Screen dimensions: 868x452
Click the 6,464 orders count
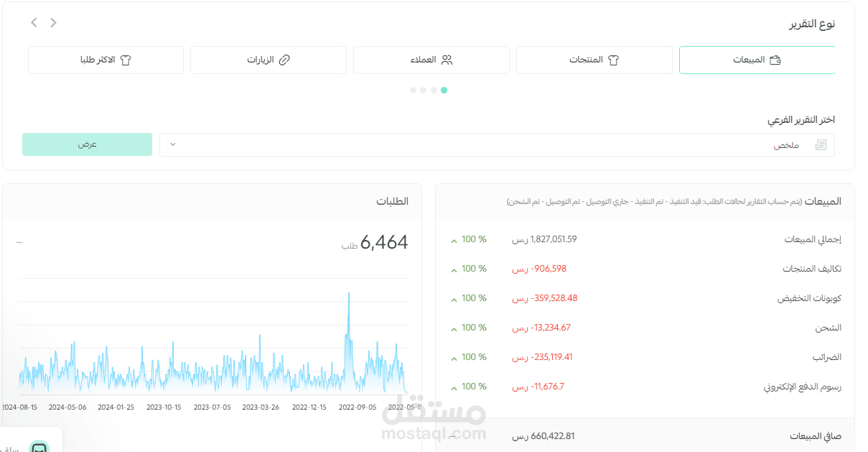[x=384, y=243]
